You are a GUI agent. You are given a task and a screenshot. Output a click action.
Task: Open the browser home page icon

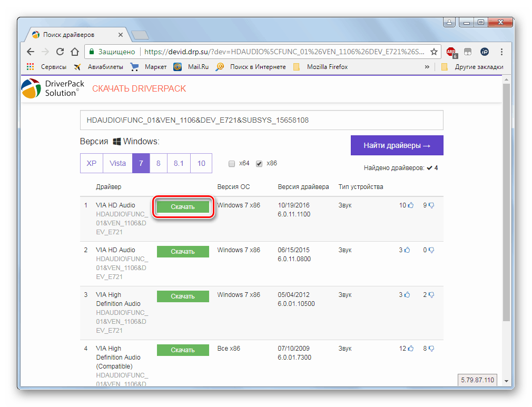(x=75, y=52)
